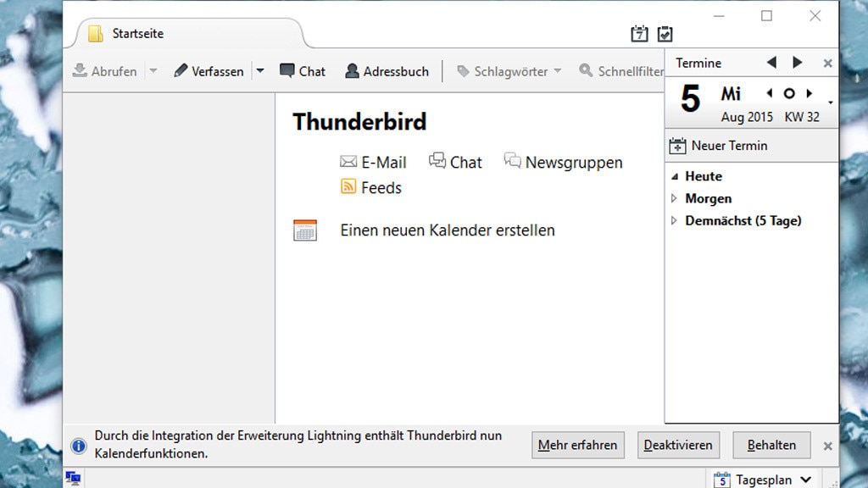Open the Verfassen dropdown arrow

[x=260, y=71]
